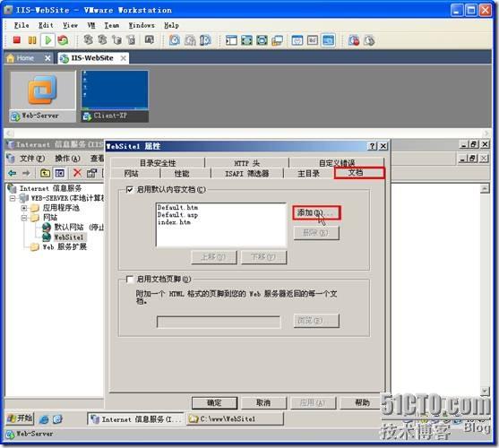Click the 开始 Start button
The height and width of the screenshot is (448, 499).
click(x=20, y=418)
